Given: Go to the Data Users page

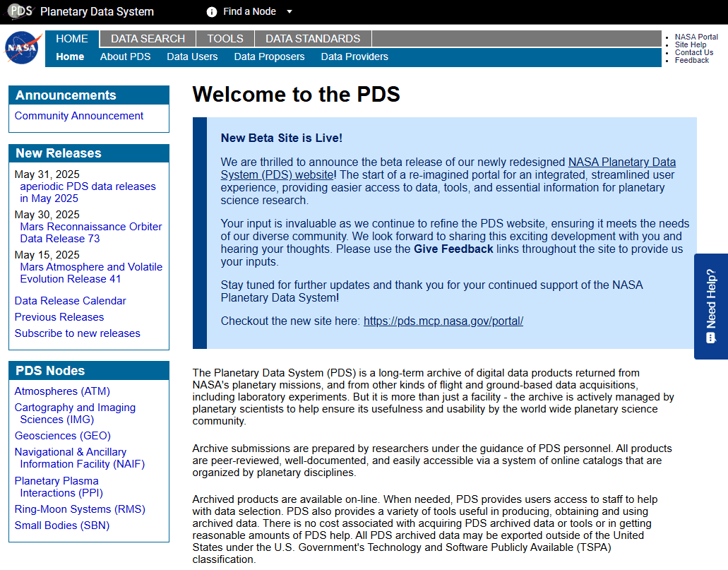Looking at the screenshot, I should coord(192,57).
